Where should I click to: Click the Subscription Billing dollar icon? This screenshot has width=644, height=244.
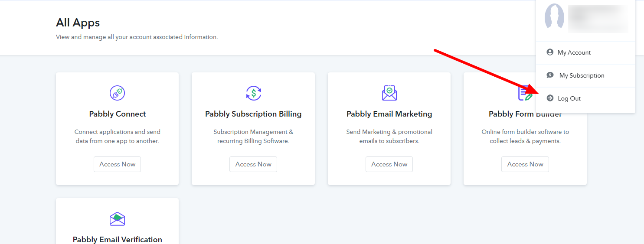(253, 93)
